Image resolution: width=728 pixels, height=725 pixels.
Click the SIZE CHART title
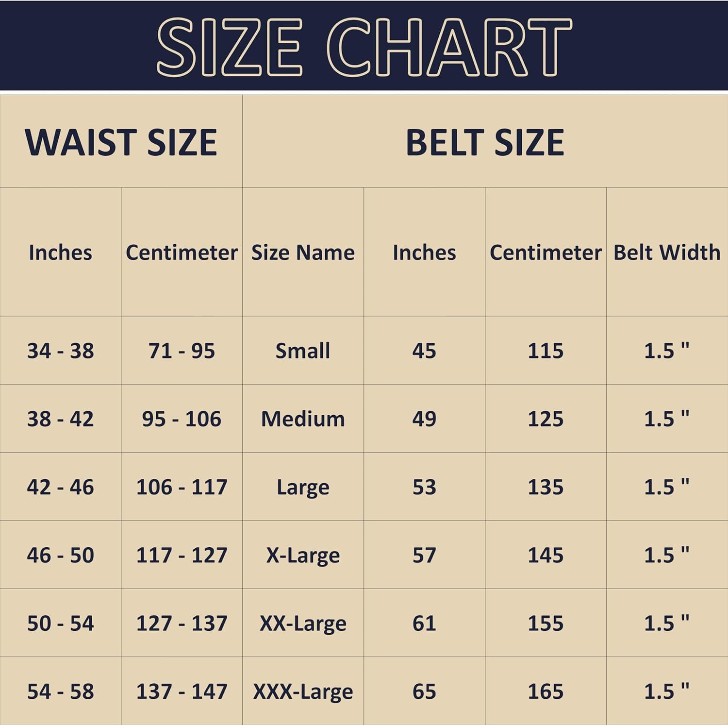[364, 47]
